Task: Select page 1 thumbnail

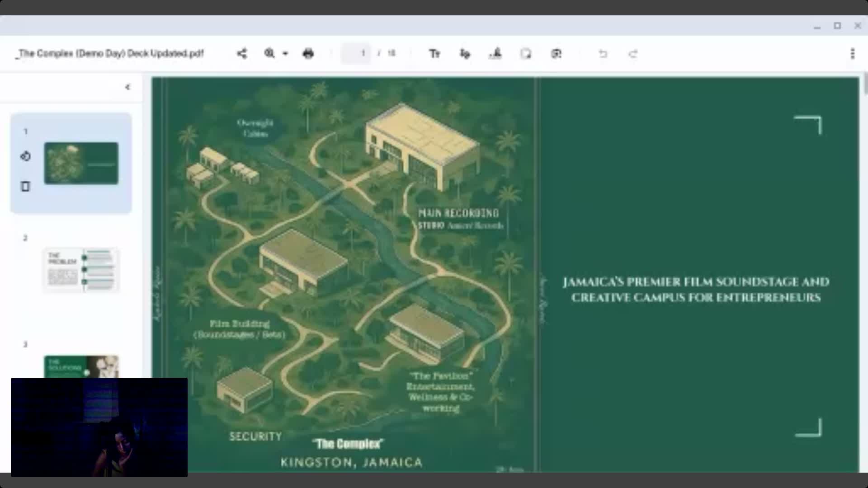Action: [81, 163]
